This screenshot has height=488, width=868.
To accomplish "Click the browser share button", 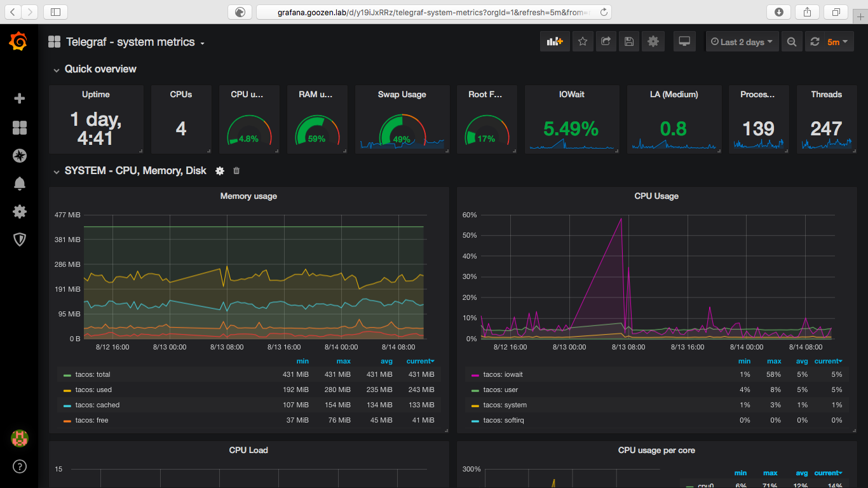I will point(807,11).
